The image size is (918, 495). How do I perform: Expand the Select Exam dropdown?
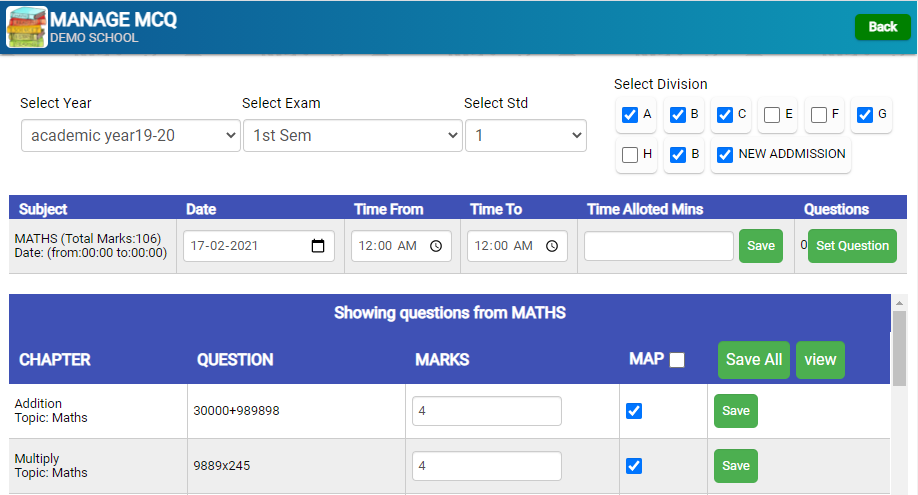click(352, 135)
